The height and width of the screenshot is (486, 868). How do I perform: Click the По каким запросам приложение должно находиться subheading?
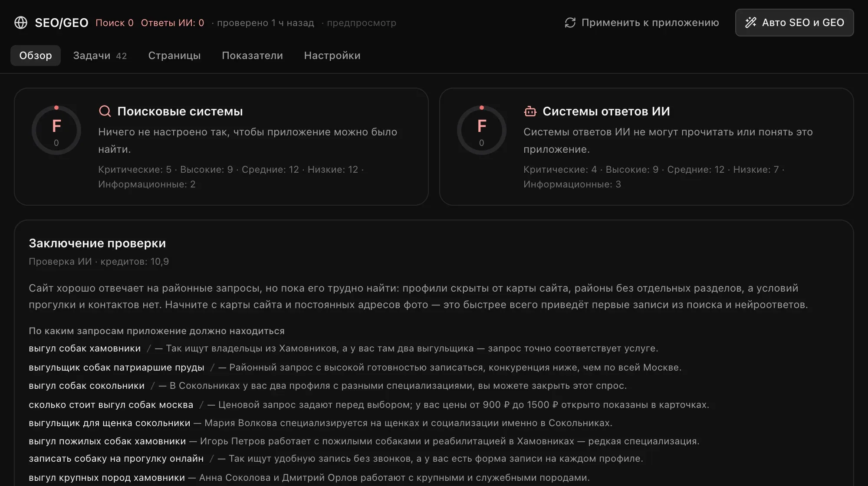point(157,331)
